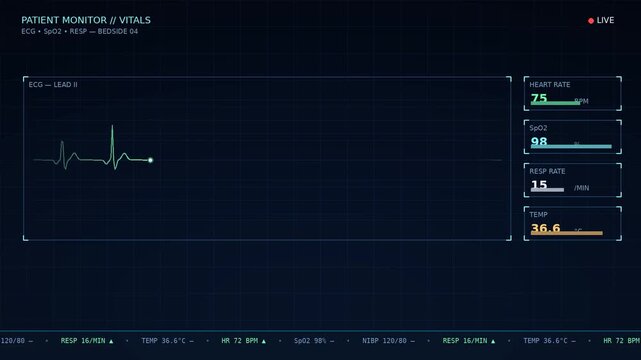The height and width of the screenshot is (360, 641).
Task: Click the red LIVE indicator dot
Action: click(x=591, y=21)
